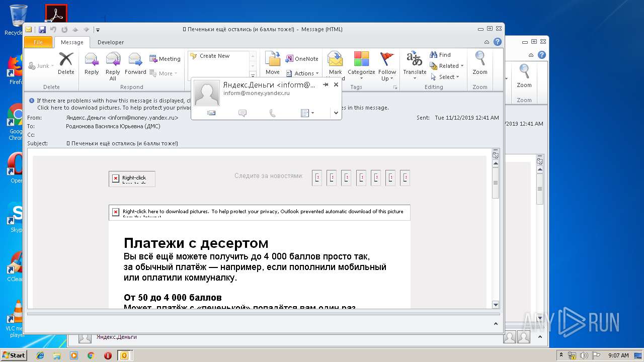Open the Follow Up flag menu
Image resolution: width=644 pixels, height=362 pixels.
387,66
